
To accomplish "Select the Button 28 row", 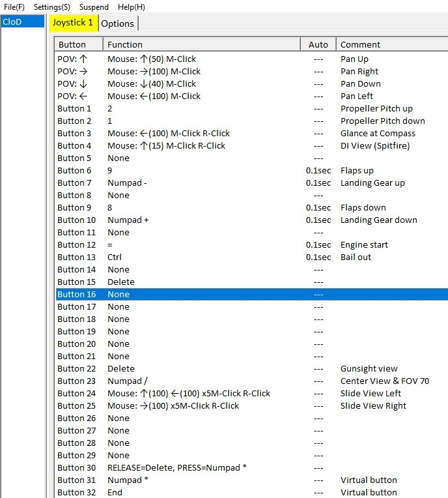I will 252,443.
